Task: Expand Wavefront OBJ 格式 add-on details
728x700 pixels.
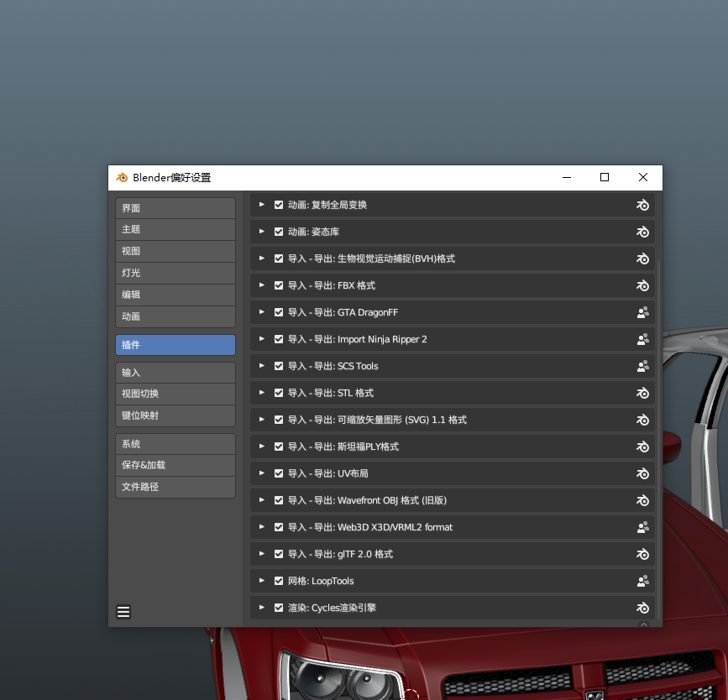Action: coord(262,500)
